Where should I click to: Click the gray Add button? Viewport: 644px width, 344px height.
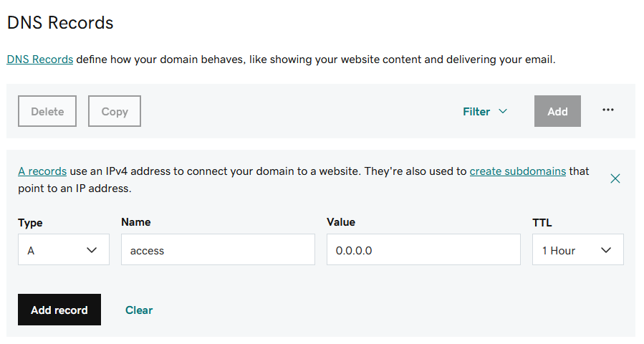pos(557,111)
